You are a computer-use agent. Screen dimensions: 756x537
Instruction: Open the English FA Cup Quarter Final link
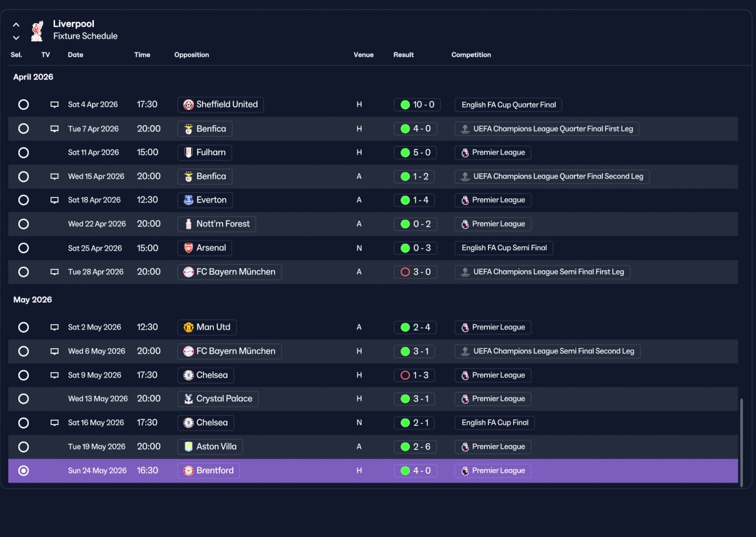pyautogui.click(x=509, y=104)
